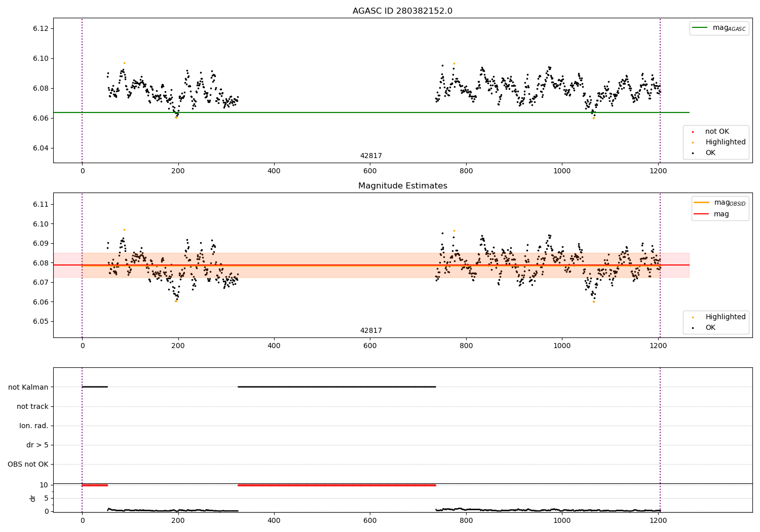
Task: Click the 'not Kalman' row label
Action: [28, 387]
